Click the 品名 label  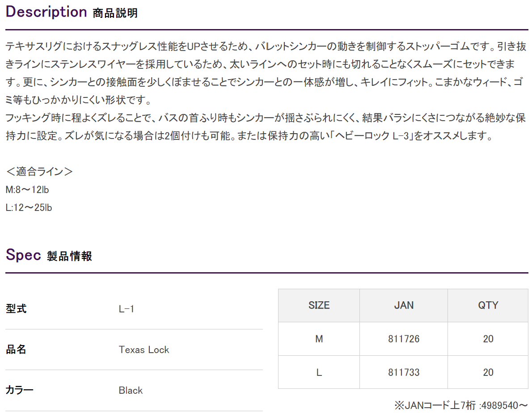click(16, 349)
